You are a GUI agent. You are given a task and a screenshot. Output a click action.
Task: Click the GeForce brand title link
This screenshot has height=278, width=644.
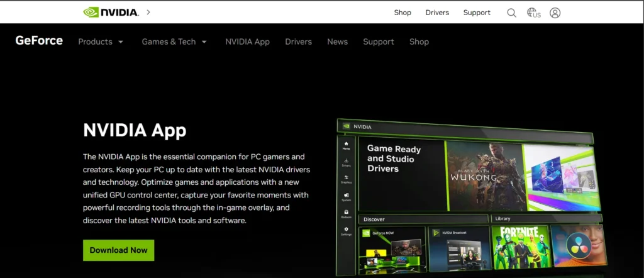pos(39,41)
